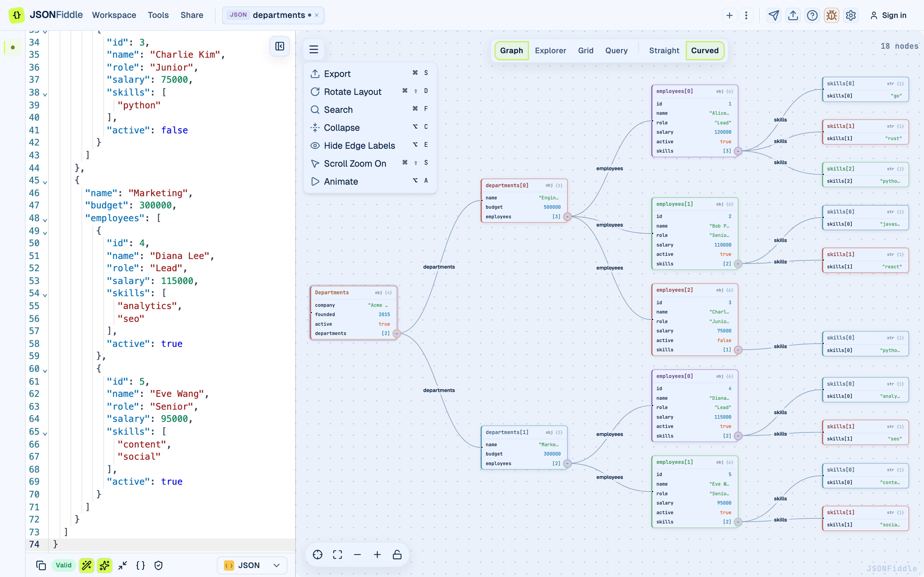
Task: Open the Workspace menu
Action: coord(114,15)
